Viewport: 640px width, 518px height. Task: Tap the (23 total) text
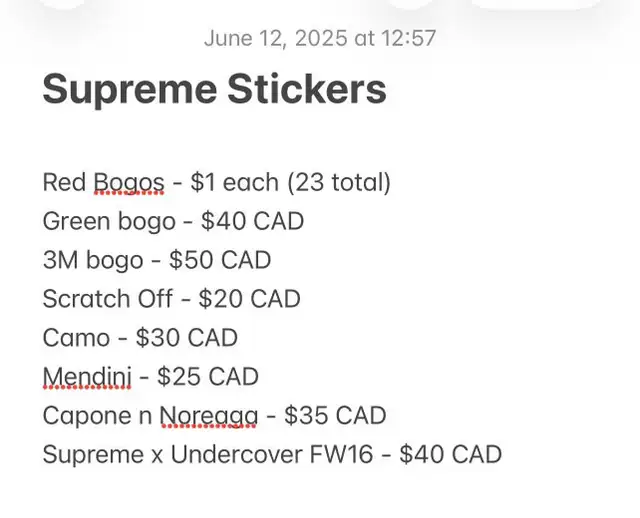point(339,182)
